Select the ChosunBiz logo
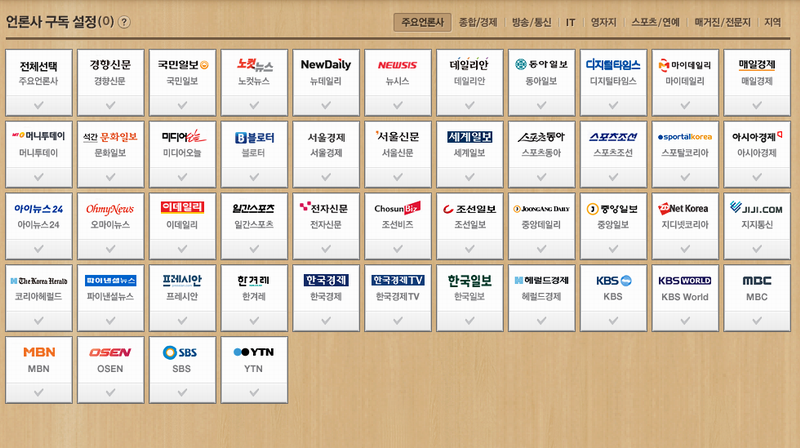The height and width of the screenshot is (448, 800). (397, 208)
